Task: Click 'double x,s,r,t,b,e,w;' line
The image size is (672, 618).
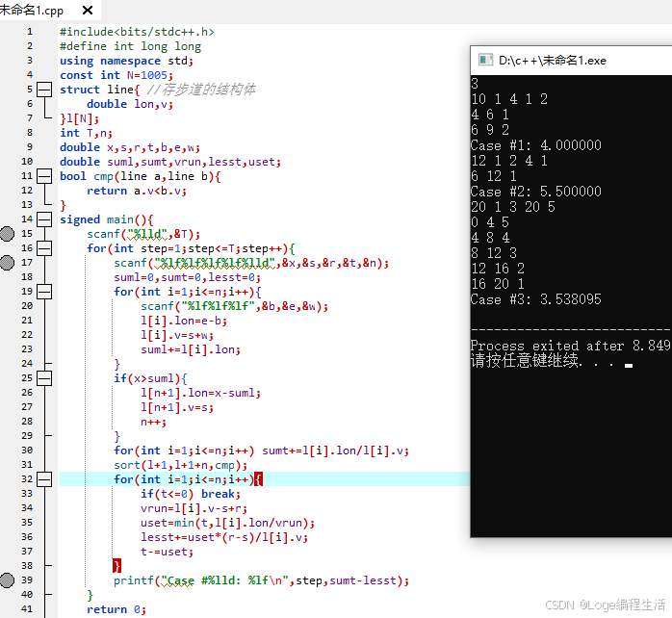Action: click(x=129, y=147)
